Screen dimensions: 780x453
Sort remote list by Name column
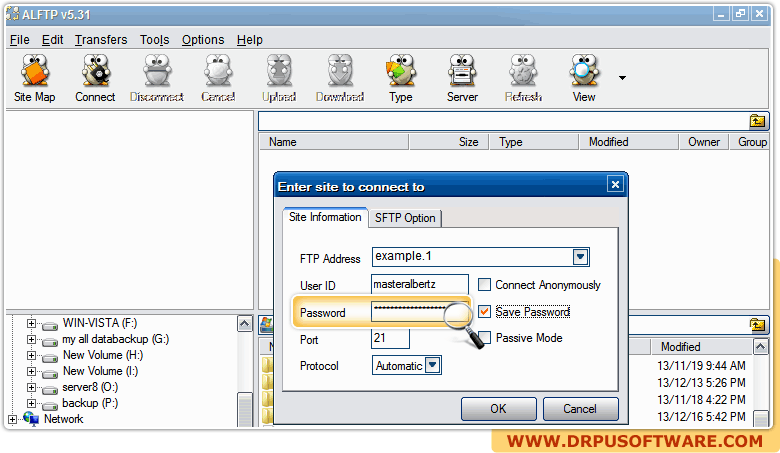pos(334,142)
